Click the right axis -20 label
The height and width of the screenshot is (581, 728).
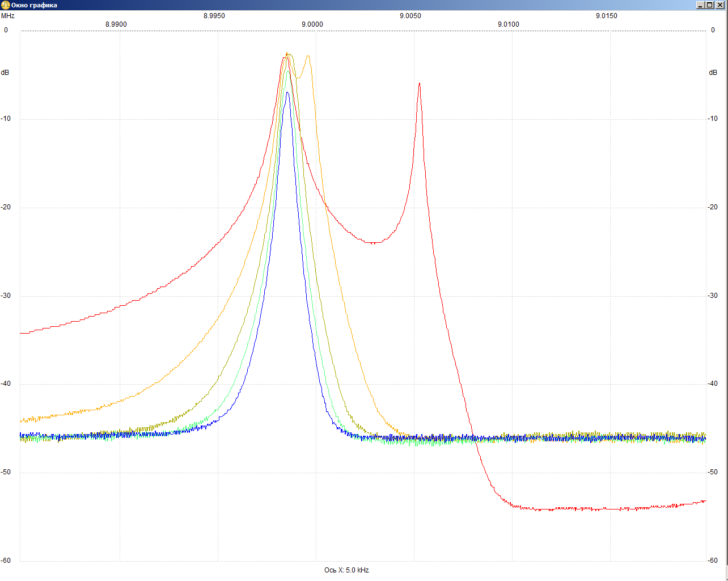[713, 207]
